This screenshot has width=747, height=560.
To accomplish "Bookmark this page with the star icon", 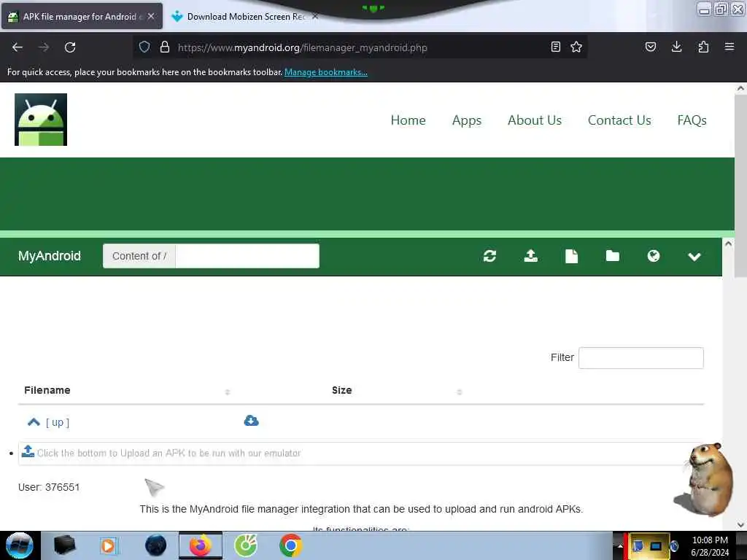I will point(576,47).
